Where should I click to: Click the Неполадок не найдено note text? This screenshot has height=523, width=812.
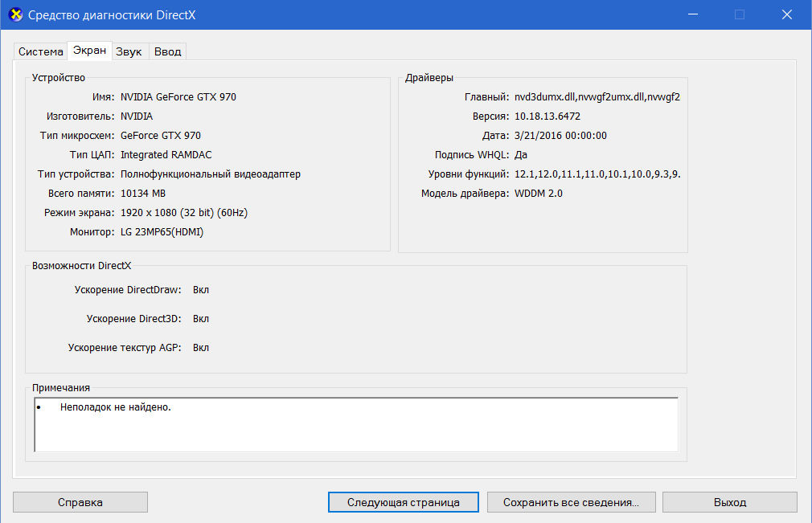pyautogui.click(x=116, y=407)
